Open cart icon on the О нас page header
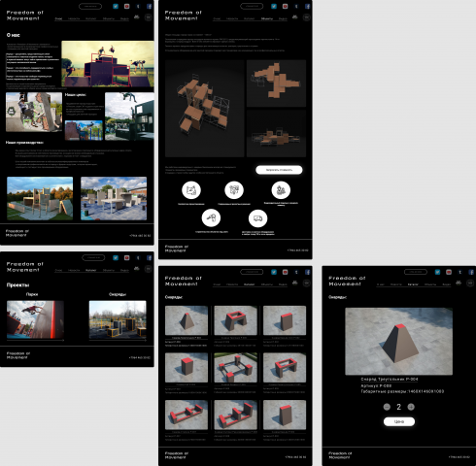This screenshot has width=476, height=466. (x=137, y=17)
